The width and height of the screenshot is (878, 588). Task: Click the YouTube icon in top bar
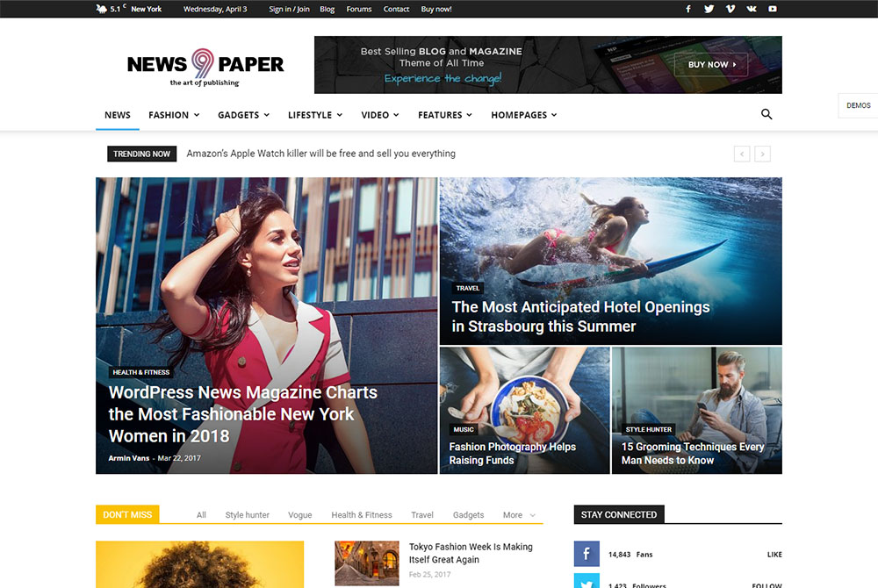coord(773,9)
